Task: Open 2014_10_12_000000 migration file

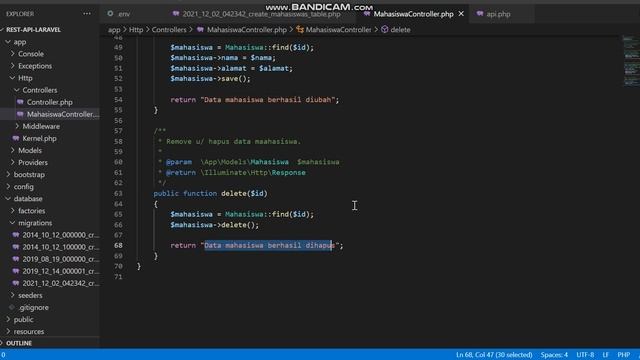Action: [60, 235]
